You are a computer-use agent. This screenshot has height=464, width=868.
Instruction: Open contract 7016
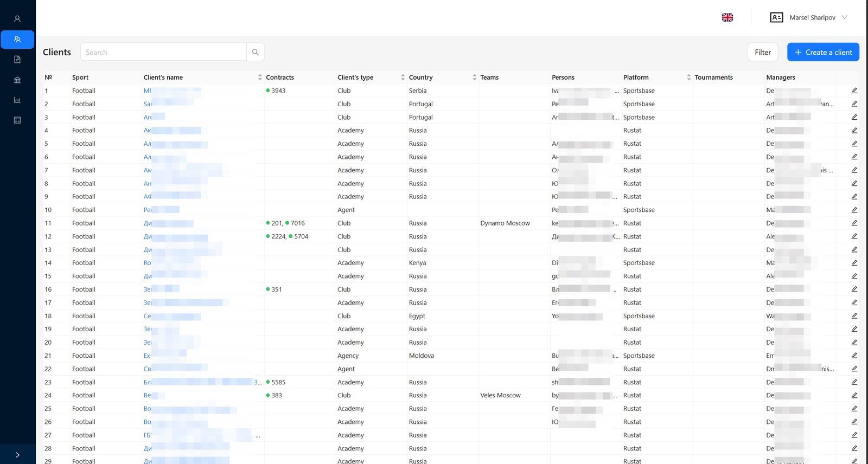coord(297,223)
